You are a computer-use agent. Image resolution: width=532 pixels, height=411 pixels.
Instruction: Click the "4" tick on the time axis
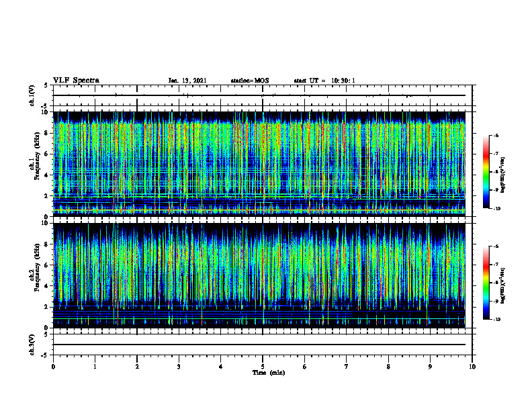(x=221, y=367)
